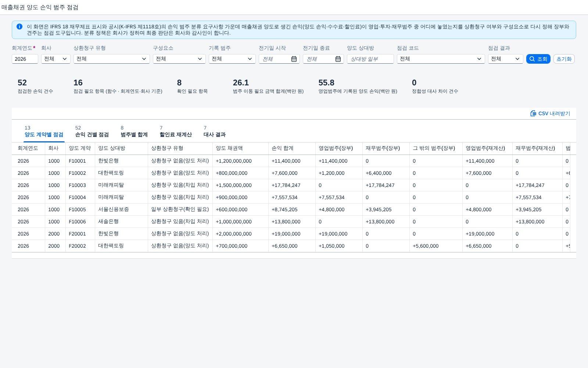
Task: Click the 초기화 reset button
Action: (x=564, y=59)
